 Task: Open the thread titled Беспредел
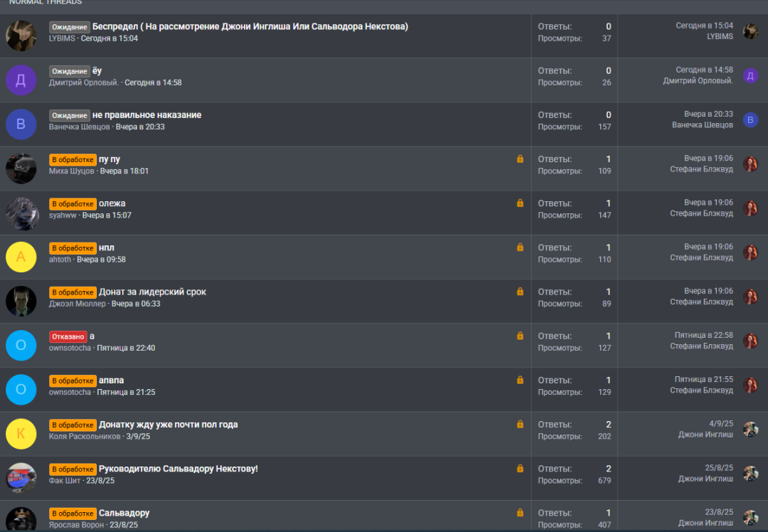(x=250, y=26)
